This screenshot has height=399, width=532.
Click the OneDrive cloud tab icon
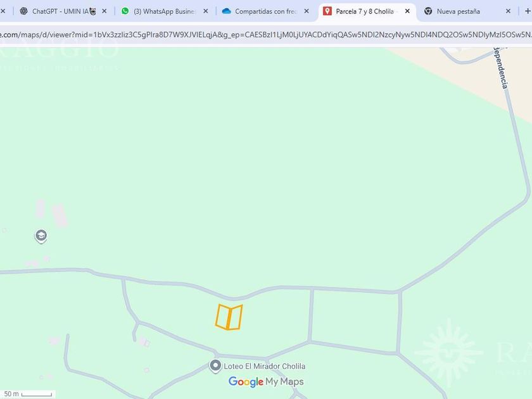point(226,11)
